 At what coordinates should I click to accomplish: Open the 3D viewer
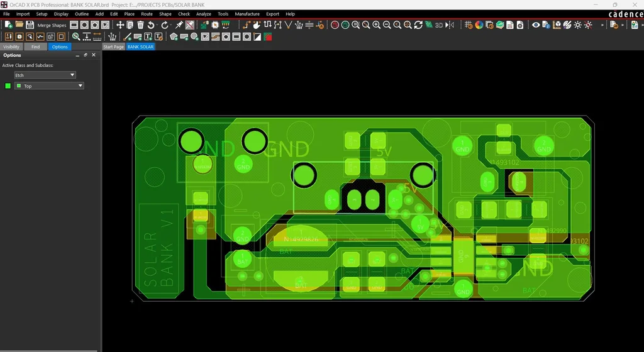(439, 25)
